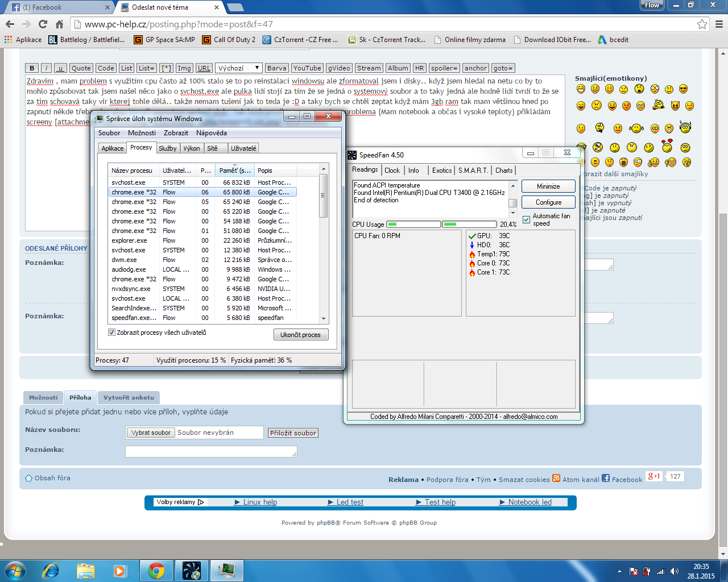Toggle 'Zobrazit procesy všech uživatelů' checkbox
This screenshot has width=728, height=582.
point(111,332)
